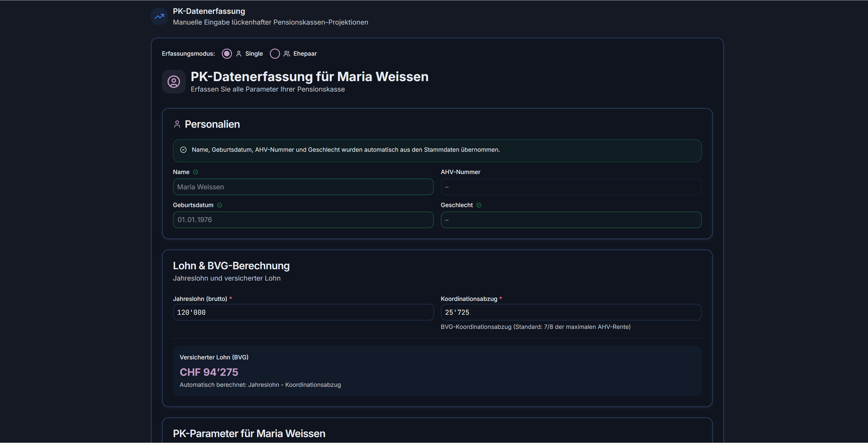This screenshot has width=868, height=445.
Task: Click the green check icon beside Geburtsdatum
Action: [x=220, y=205]
